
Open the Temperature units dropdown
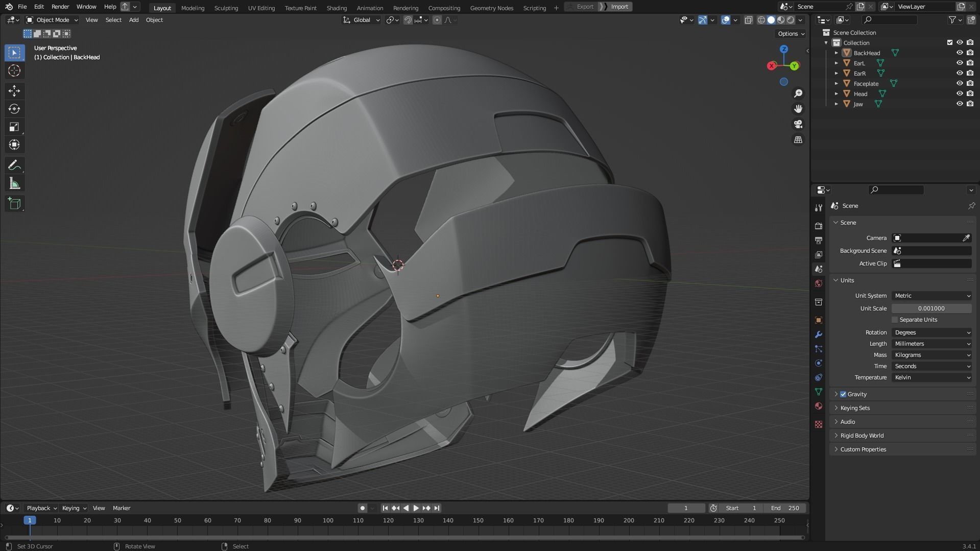931,377
